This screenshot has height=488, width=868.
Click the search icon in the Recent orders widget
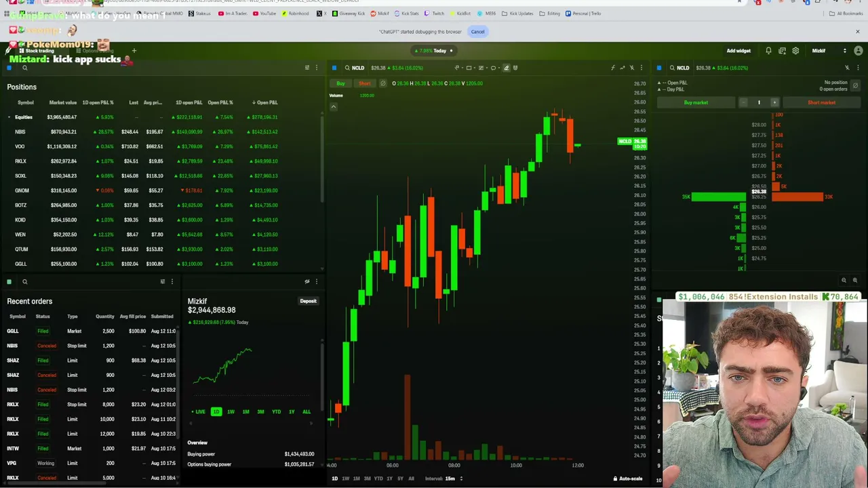coord(25,282)
